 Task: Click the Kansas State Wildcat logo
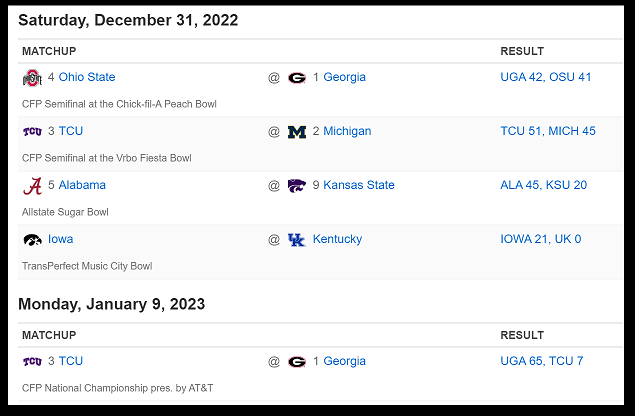click(x=297, y=186)
